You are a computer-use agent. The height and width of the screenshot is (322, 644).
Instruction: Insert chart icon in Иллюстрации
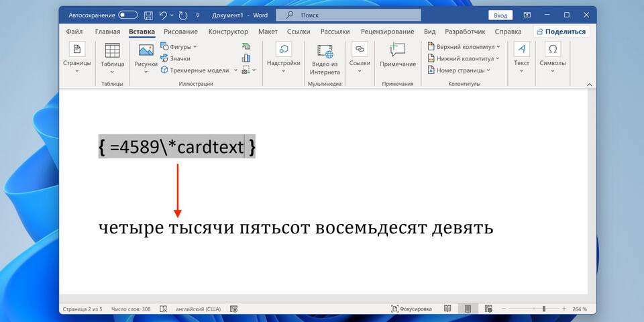coord(246,58)
